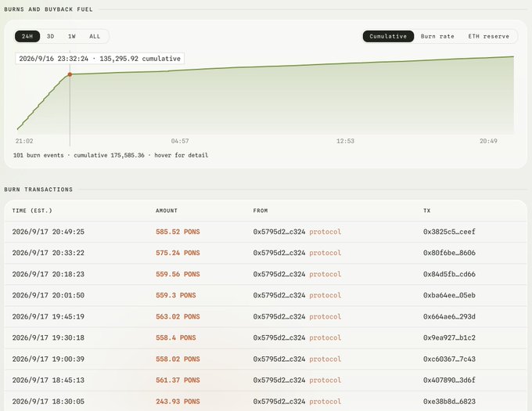Open transaction 0xba64ee…05eb
532x411 pixels.
pyautogui.click(x=449, y=295)
